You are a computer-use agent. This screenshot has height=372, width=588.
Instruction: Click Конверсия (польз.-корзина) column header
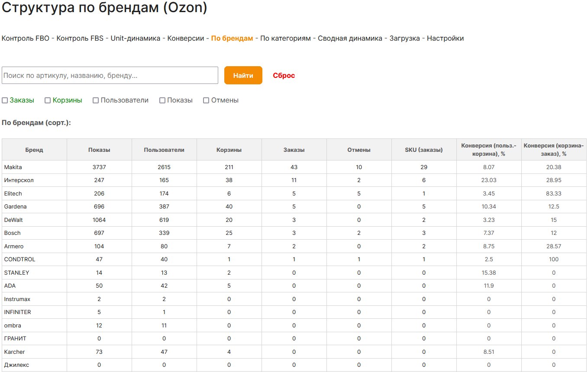click(x=489, y=150)
